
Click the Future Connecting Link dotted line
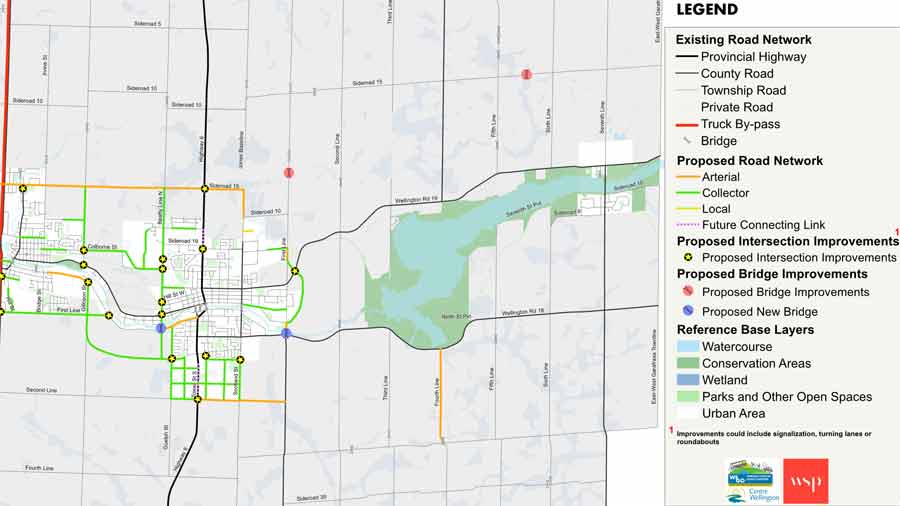pyautogui.click(x=688, y=225)
